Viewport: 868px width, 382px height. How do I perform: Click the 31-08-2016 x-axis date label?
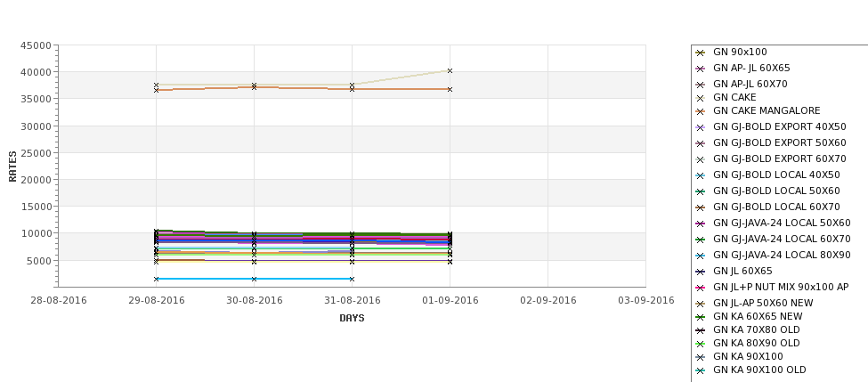352,301
